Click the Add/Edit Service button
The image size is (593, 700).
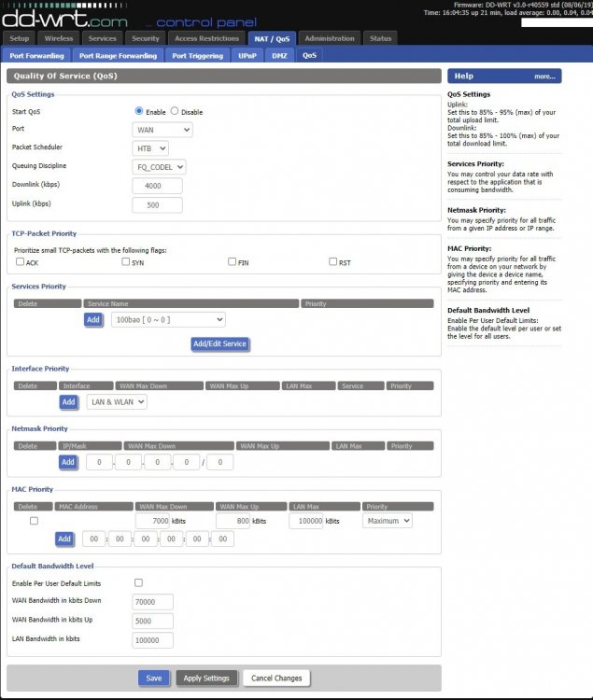(220, 343)
